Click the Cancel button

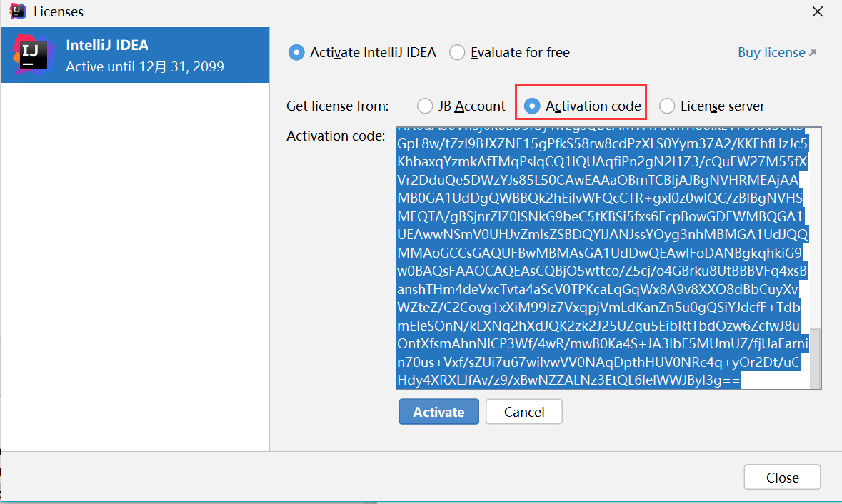pos(524,412)
